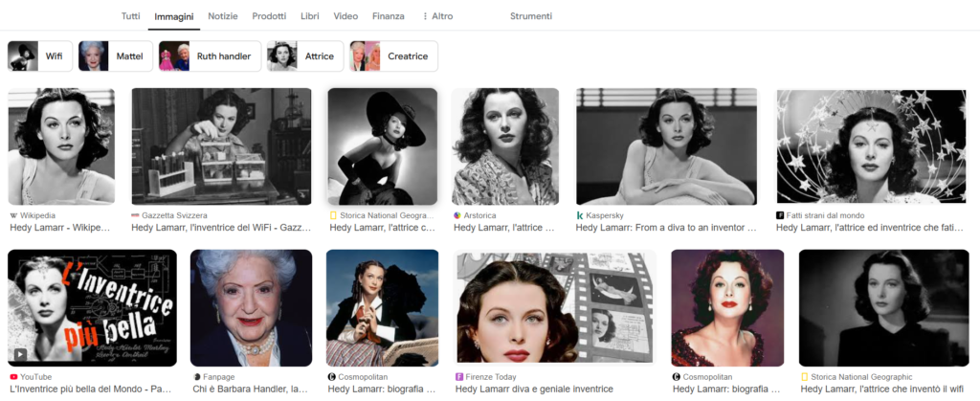Screen dimensions: 980x401
Task: Click the Fatti strani dal mondo favicon
Action: click(x=780, y=215)
